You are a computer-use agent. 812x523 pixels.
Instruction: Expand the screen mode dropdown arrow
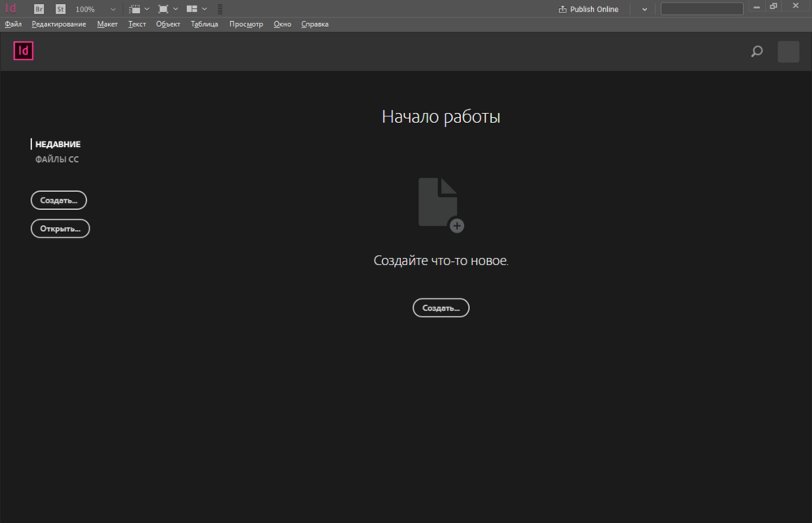tap(176, 9)
